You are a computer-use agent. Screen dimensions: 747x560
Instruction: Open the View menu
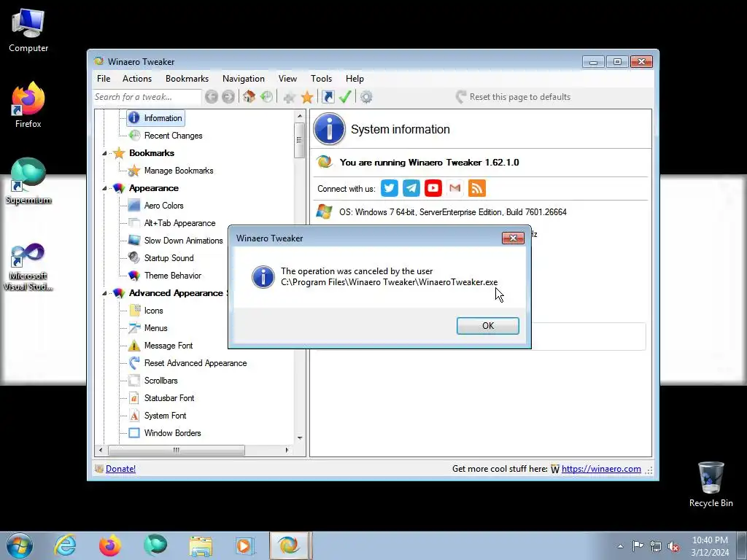(287, 79)
